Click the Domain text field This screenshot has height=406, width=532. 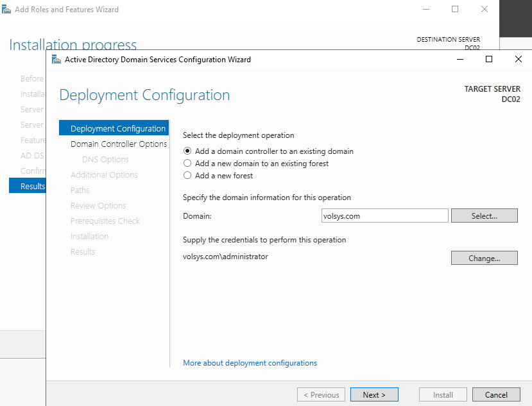click(384, 216)
